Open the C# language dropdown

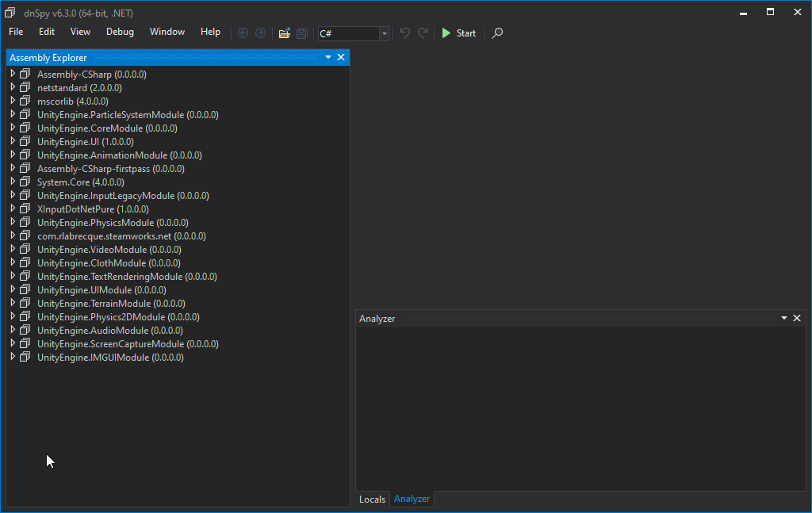(x=385, y=33)
